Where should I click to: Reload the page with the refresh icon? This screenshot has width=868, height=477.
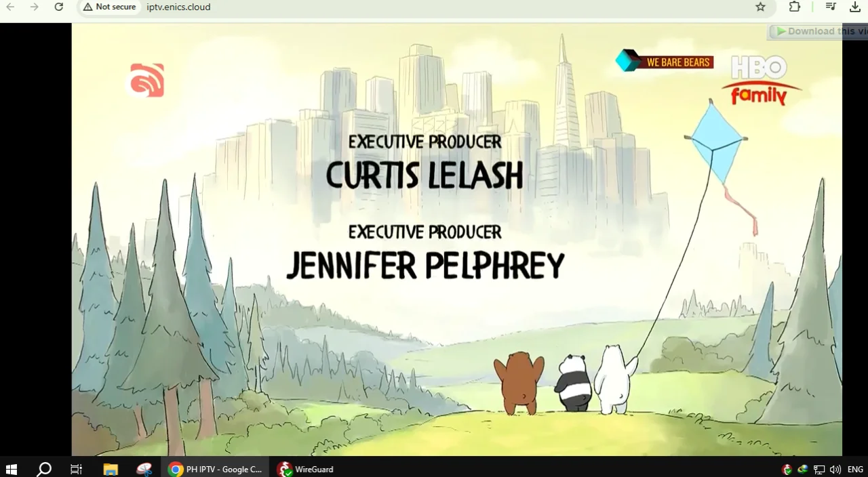point(59,7)
